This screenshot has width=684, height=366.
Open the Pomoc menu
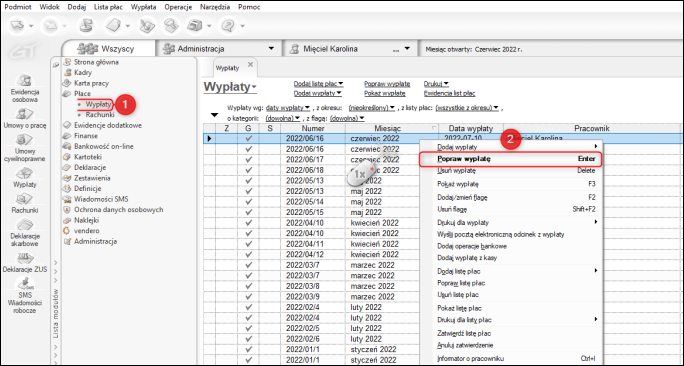[x=249, y=7]
